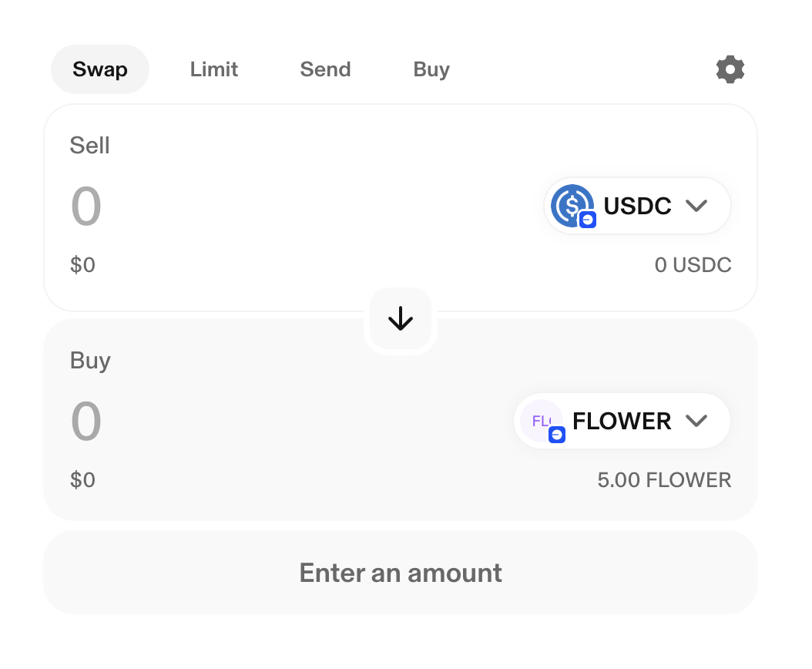This screenshot has height=669, width=812.
Task: Click the swap direction arrow icon
Action: tap(401, 318)
